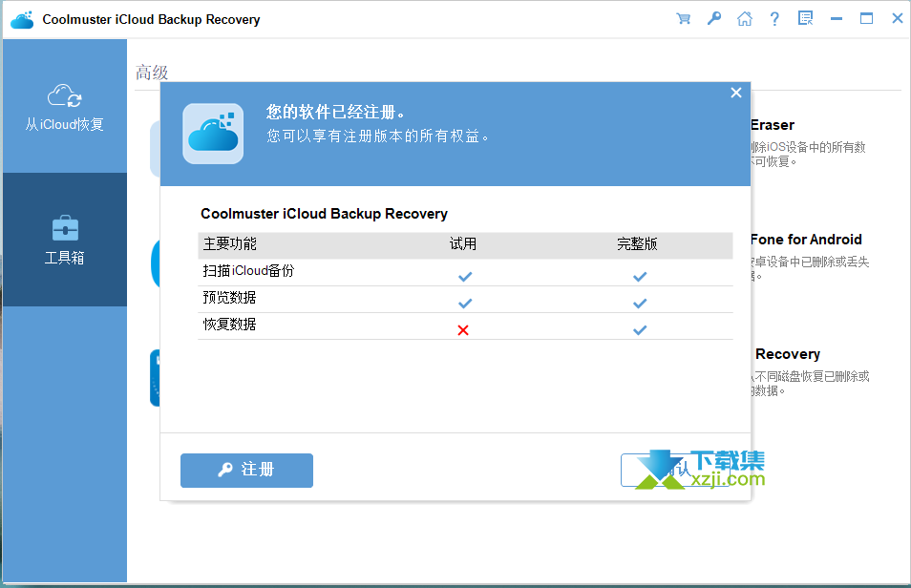
Task: Click the cloud sync icon in sidebar
Action: [x=65, y=95]
